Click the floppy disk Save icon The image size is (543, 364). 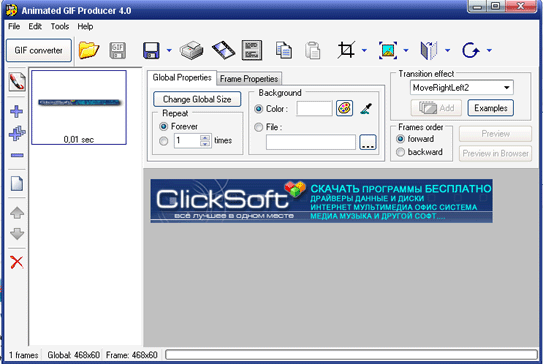click(x=151, y=51)
